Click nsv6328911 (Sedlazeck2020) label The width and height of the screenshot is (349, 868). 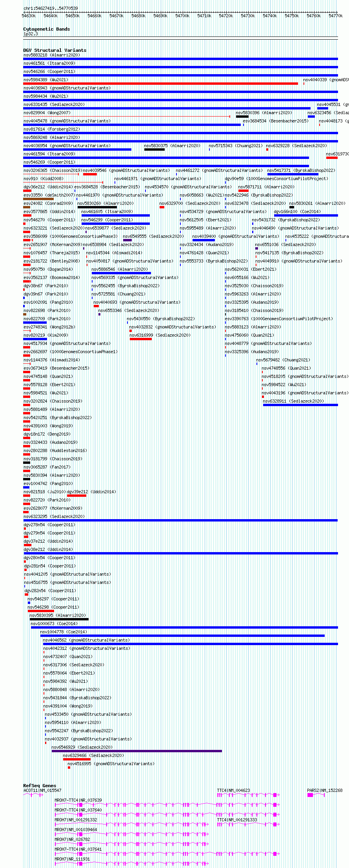click(293, 401)
